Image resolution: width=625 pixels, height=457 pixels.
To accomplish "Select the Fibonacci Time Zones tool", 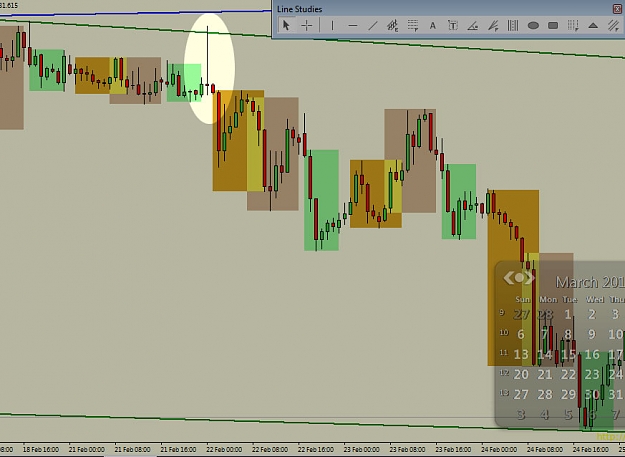I will [x=573, y=25].
